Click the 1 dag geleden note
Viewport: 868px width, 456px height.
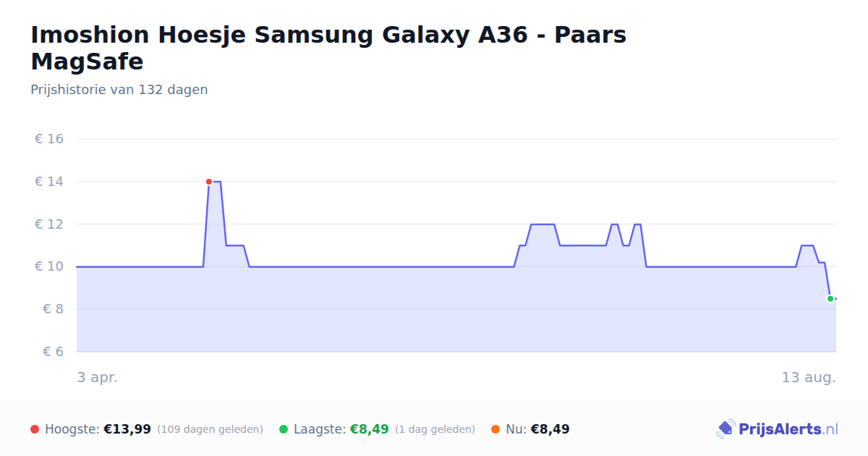pos(435,429)
